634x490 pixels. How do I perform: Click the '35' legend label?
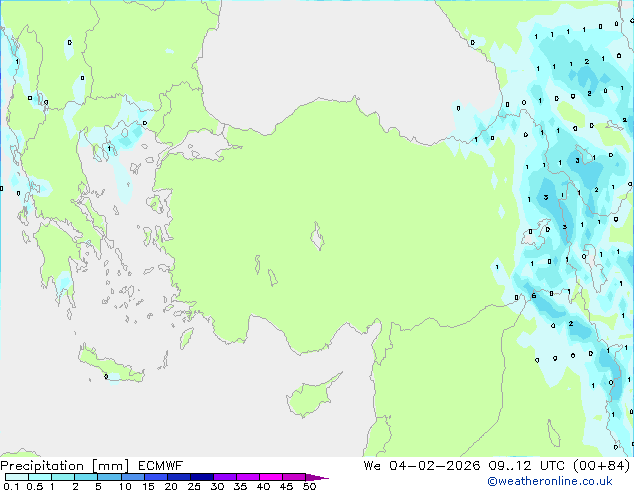coord(240,486)
